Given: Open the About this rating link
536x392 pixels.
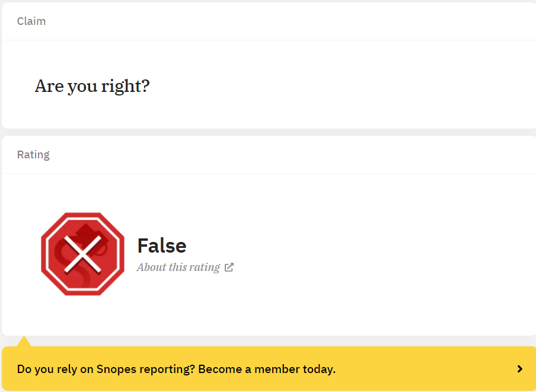Looking at the screenshot, I should coord(178,267).
